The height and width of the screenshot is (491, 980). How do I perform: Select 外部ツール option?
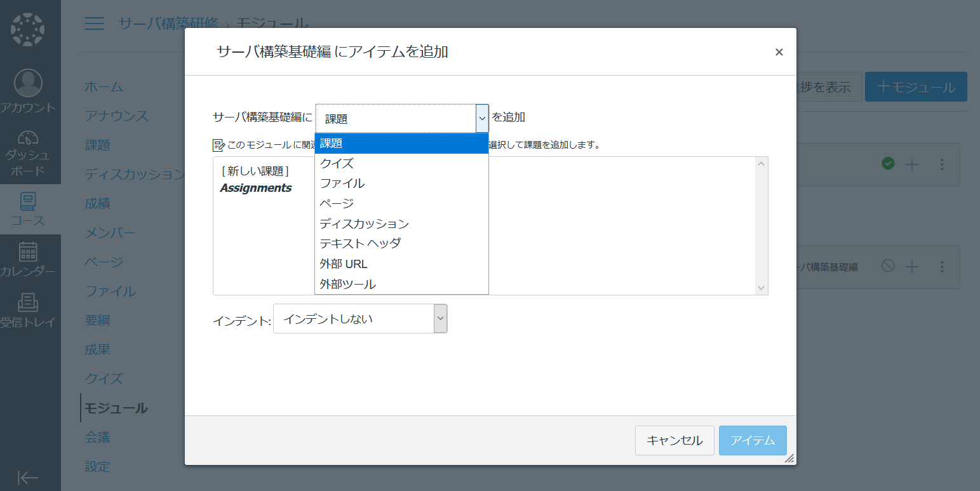coord(401,284)
